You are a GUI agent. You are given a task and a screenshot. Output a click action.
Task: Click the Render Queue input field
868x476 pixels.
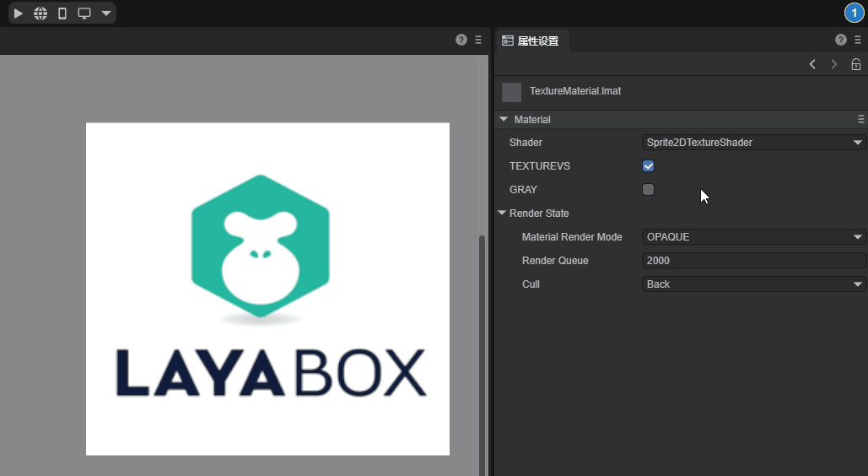pos(753,261)
